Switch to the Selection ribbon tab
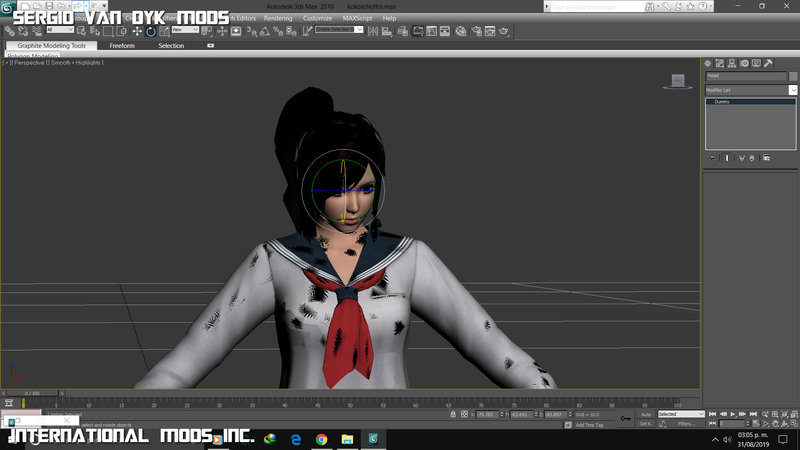The height and width of the screenshot is (450, 800). point(171,45)
